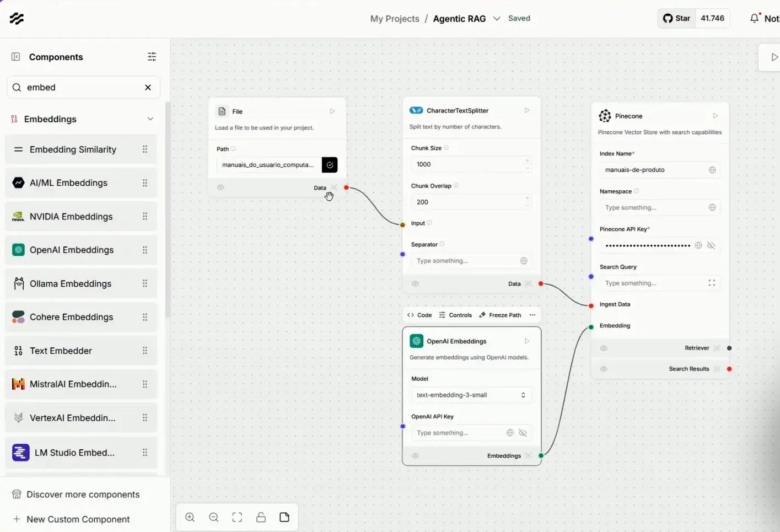Open the Agentic RAG flow dropdown

point(497,18)
